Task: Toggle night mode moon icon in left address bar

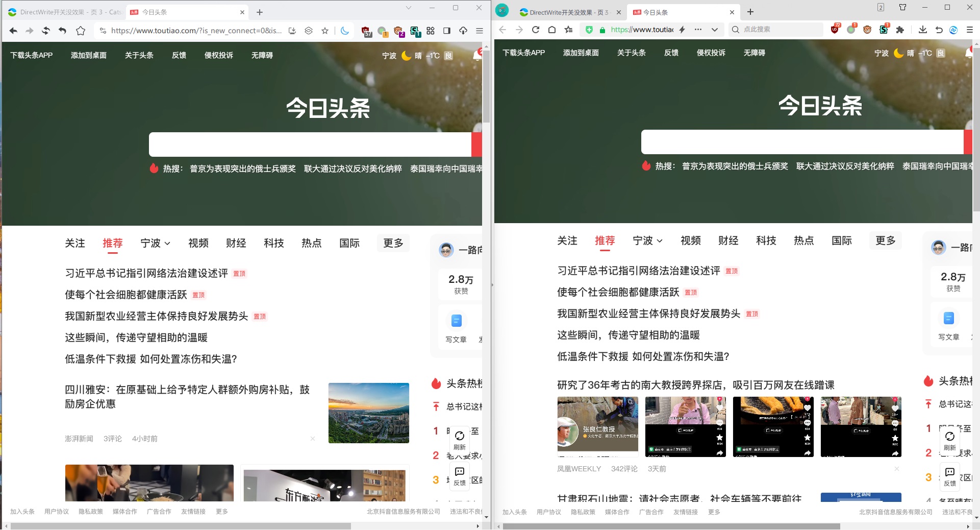Action: (x=345, y=31)
